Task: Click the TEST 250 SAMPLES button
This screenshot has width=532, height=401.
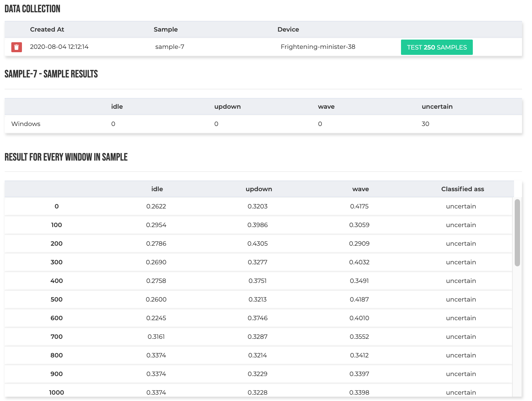Action: [437, 47]
